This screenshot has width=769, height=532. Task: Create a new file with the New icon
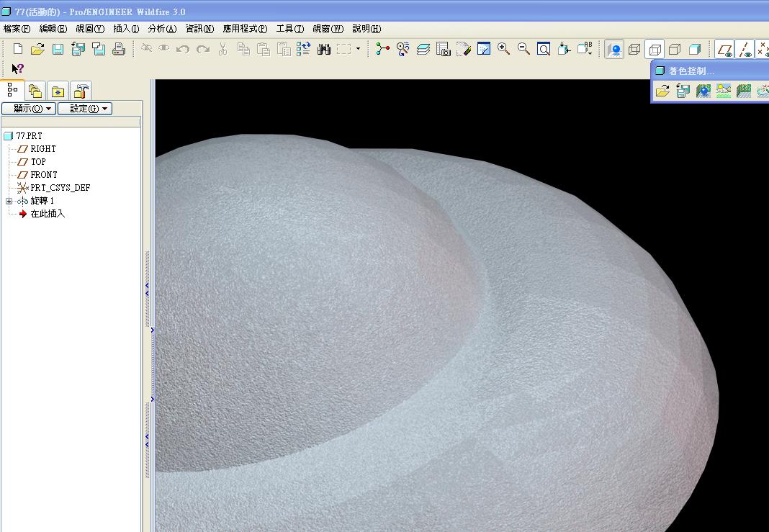click(18, 49)
